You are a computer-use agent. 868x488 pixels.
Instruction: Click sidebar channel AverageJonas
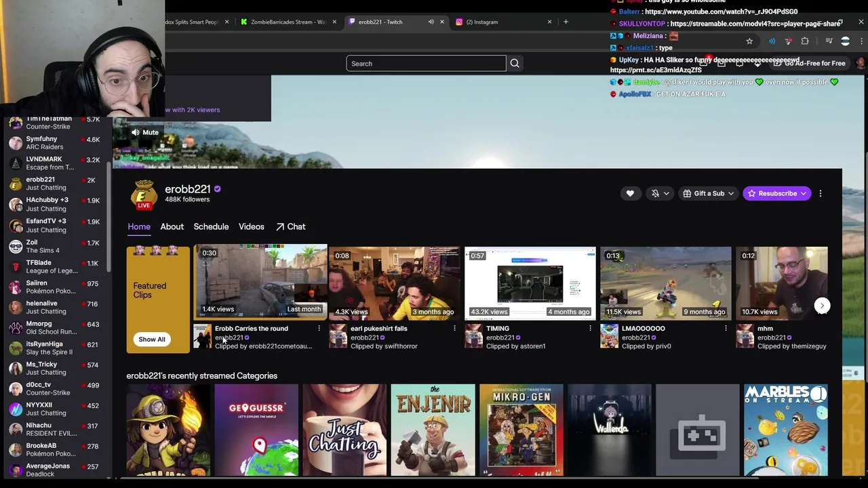coord(56,470)
